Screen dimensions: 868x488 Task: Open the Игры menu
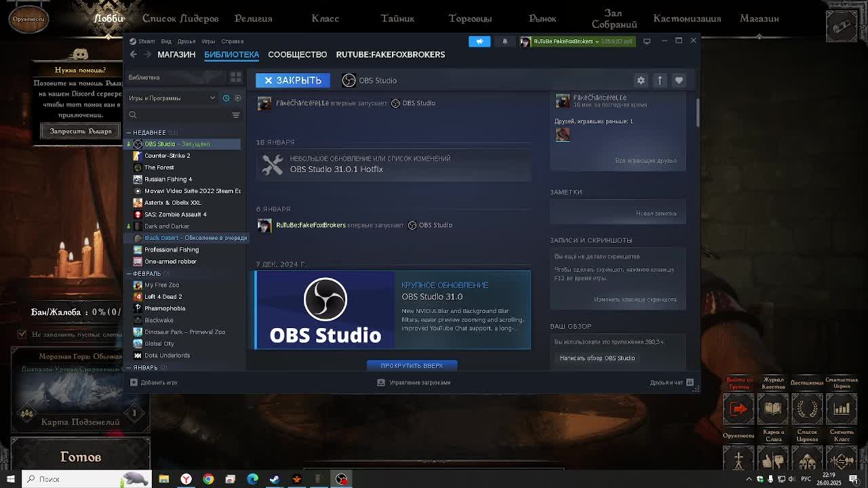208,41
